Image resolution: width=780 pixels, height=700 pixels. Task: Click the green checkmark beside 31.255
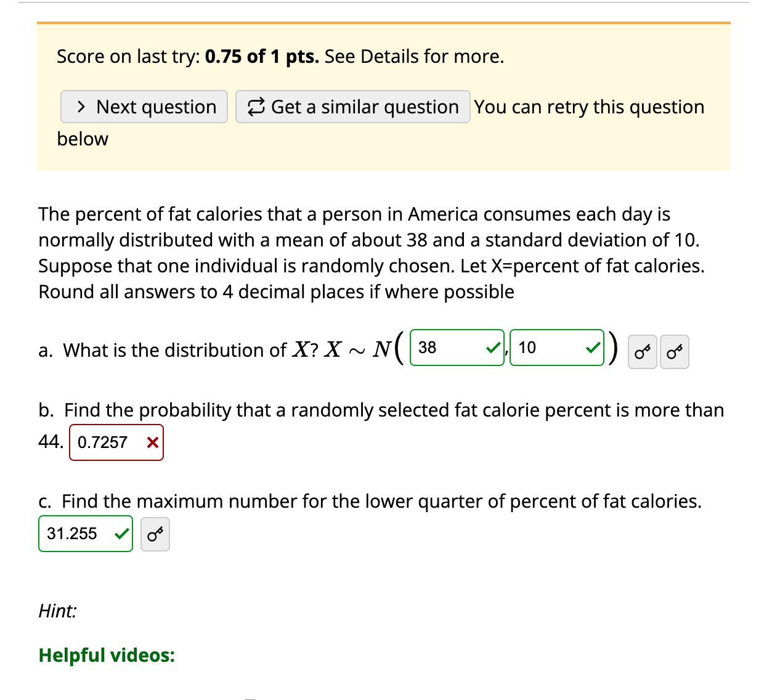click(122, 533)
